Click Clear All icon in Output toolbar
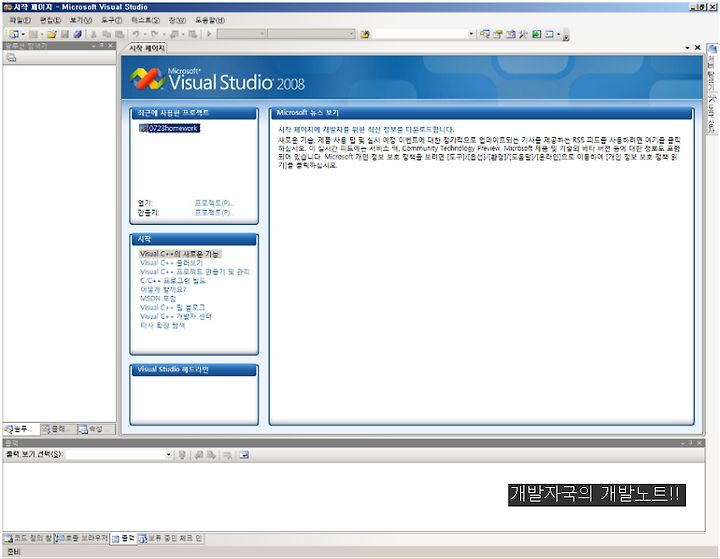This screenshot has width=720, height=559. coord(227,455)
